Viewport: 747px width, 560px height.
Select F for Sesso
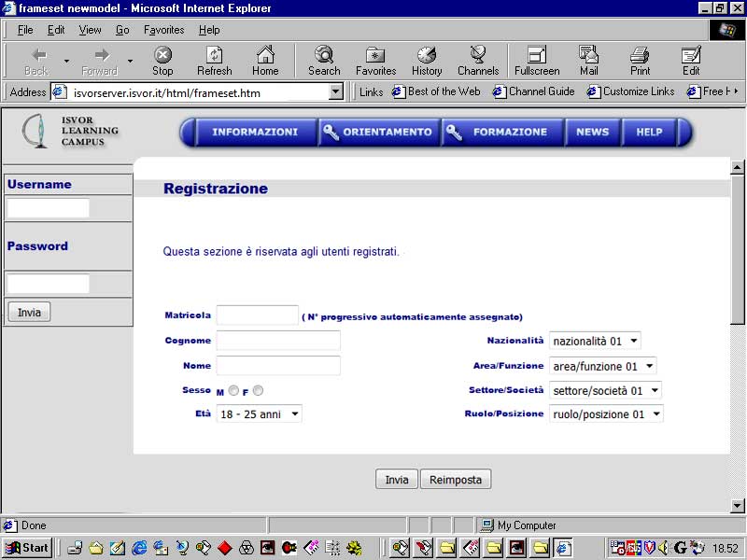click(258, 390)
